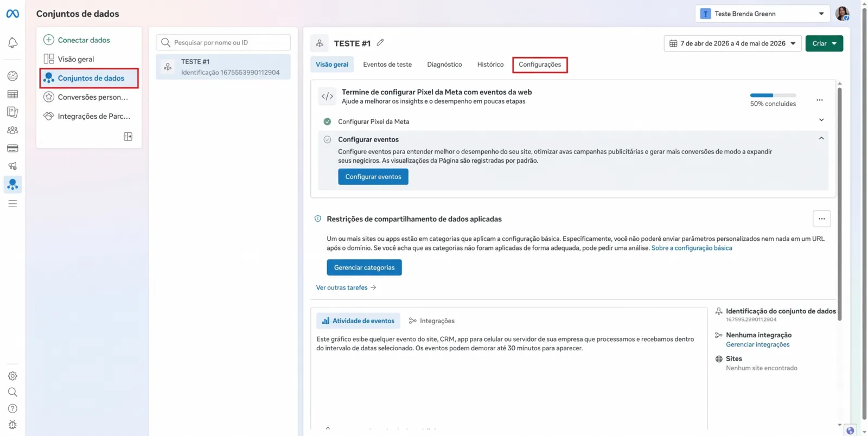Collapse the Configurar eventos section

click(x=821, y=138)
